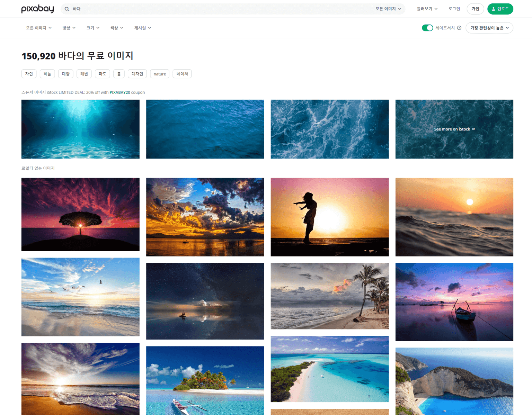
Task: Open the 둘러보기 explore menu
Action: click(x=427, y=9)
